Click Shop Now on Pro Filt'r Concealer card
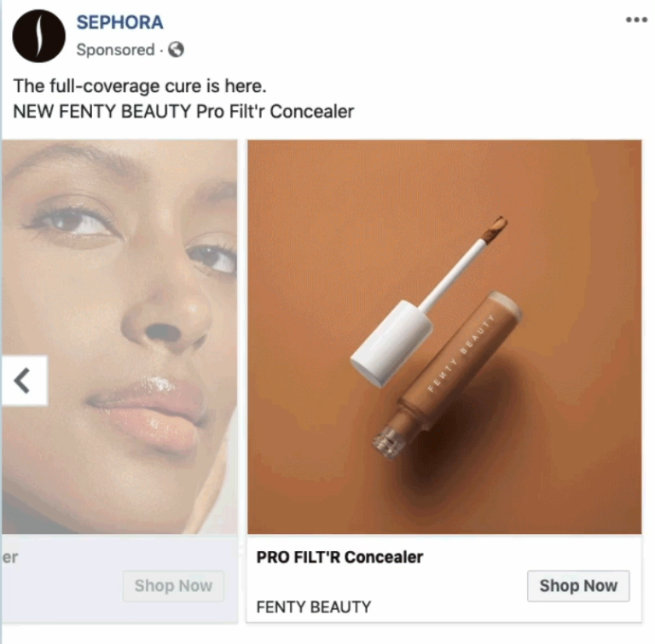 point(578,586)
